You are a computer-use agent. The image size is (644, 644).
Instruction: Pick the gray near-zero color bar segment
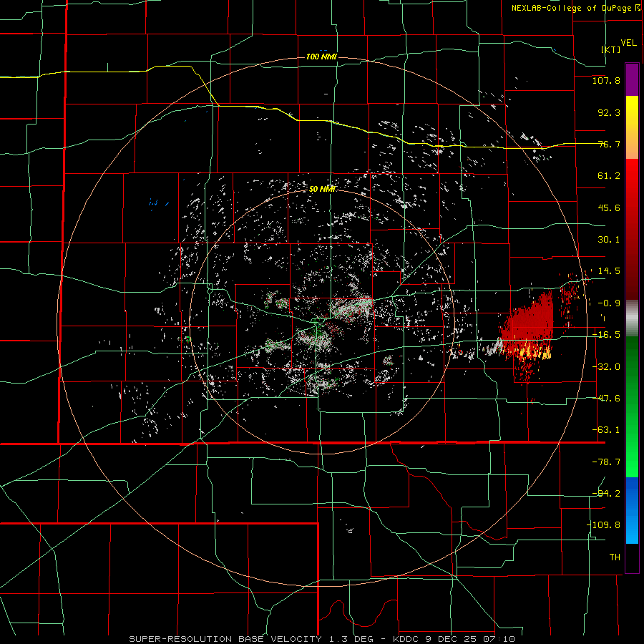point(632,318)
